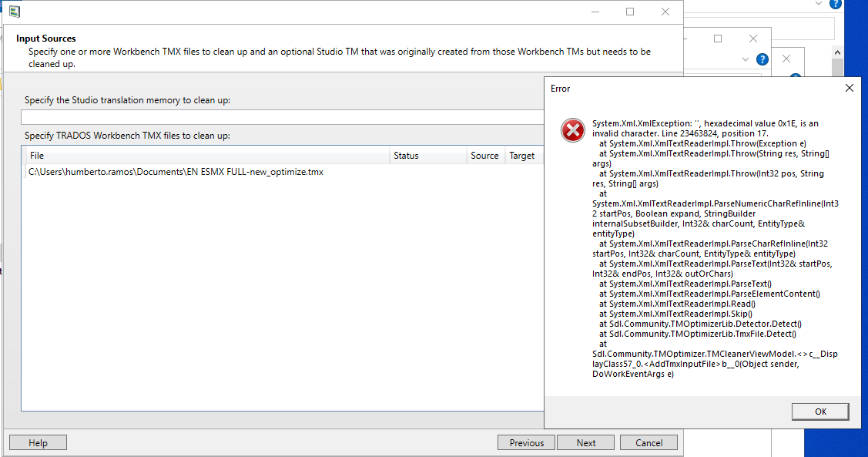This screenshot has width=868, height=457.
Task: Go back with the Previous button
Action: click(526, 442)
